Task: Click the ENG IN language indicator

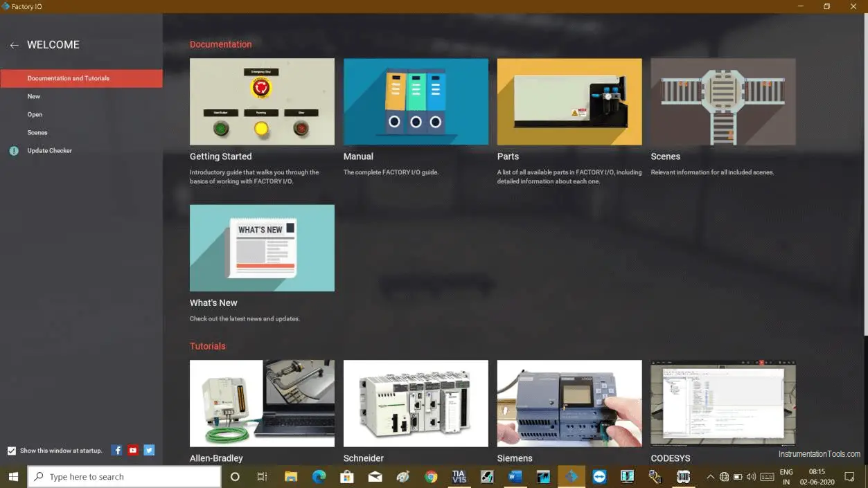Action: (x=786, y=477)
